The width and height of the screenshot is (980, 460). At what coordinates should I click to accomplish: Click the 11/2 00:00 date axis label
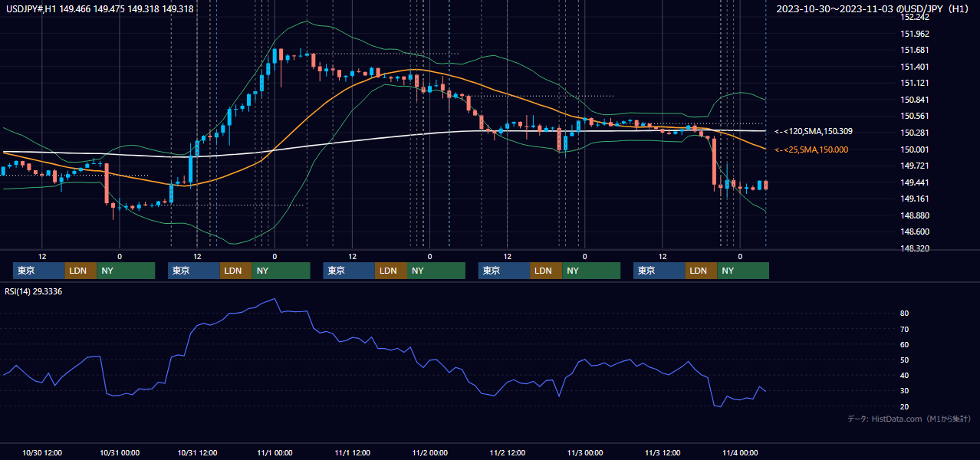pyautogui.click(x=430, y=453)
